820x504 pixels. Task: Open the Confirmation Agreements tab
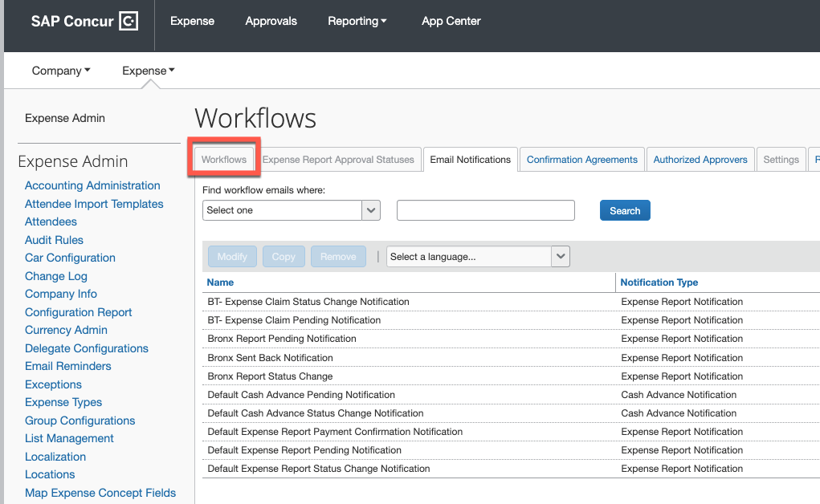[582, 160]
